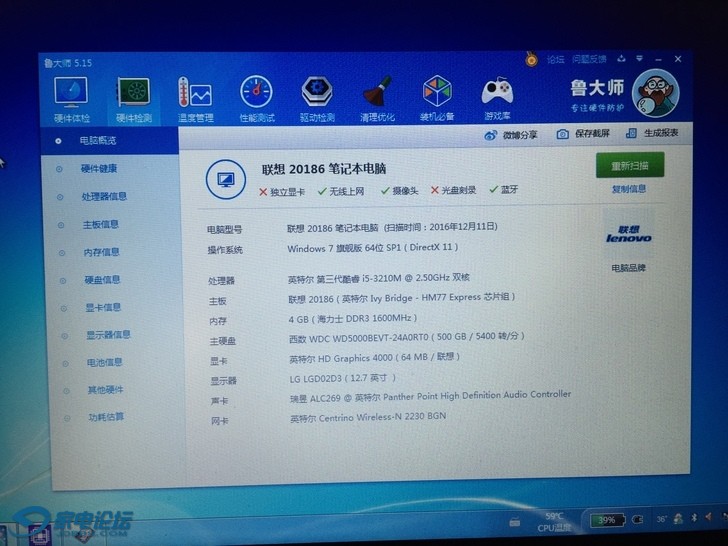This screenshot has height=546, width=728.
Task: Open 温度管理 temperature management icon
Action: coord(195,99)
